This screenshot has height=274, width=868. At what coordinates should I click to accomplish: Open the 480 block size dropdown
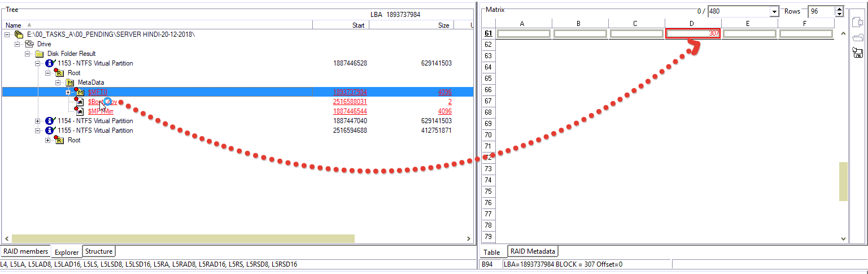[x=774, y=11]
